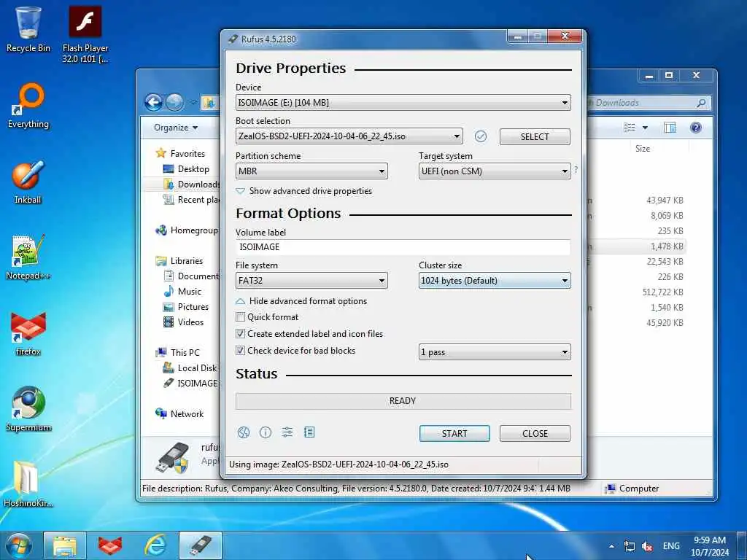The image size is (747, 560).
Task: Open Inkball desktop icon
Action: 28,182
